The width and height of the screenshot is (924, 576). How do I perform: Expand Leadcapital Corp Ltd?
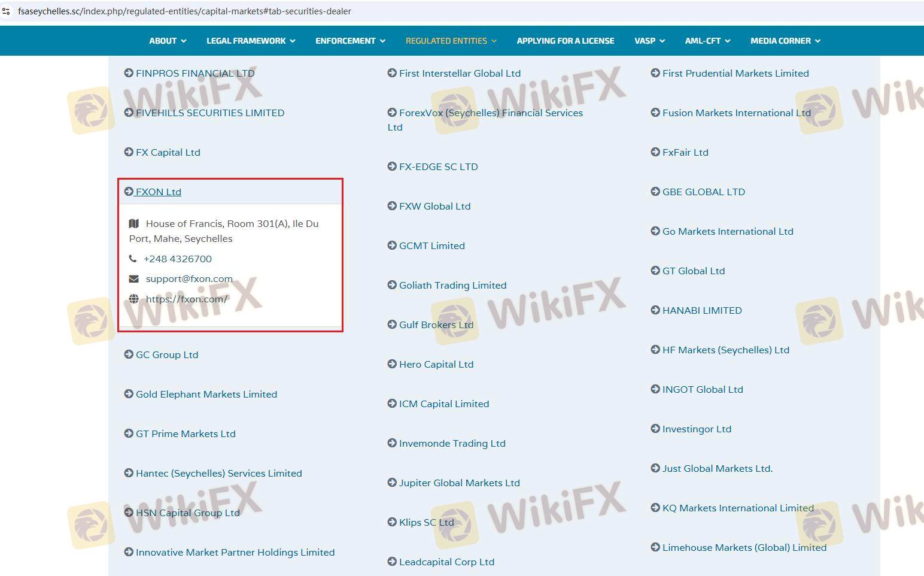[441, 562]
